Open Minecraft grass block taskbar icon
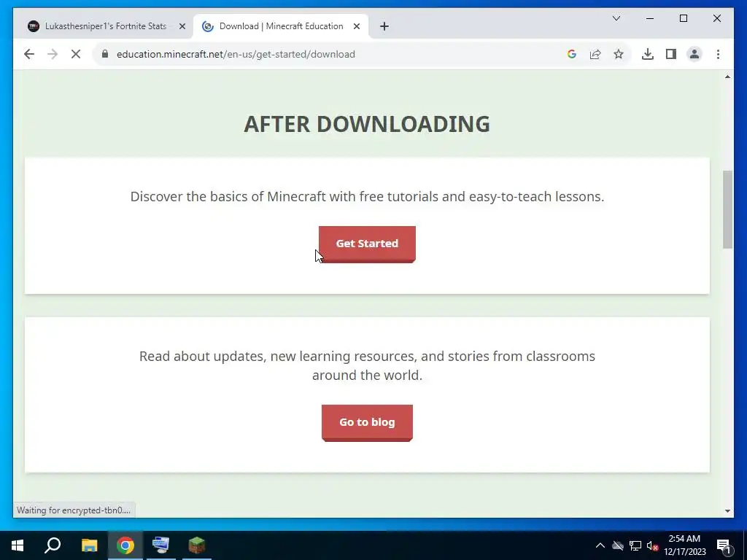Screen dimensions: 747x560 [x=197, y=545]
